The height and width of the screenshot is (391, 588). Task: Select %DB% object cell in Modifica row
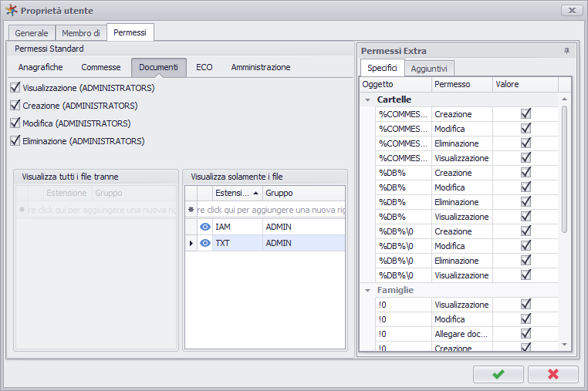pos(404,187)
